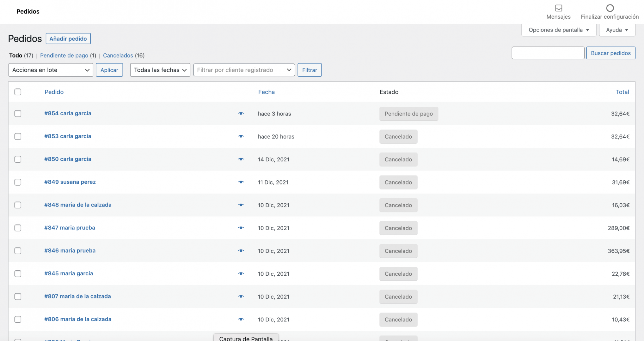Expand the Ayuda help panel
The image size is (644, 341).
click(x=617, y=30)
